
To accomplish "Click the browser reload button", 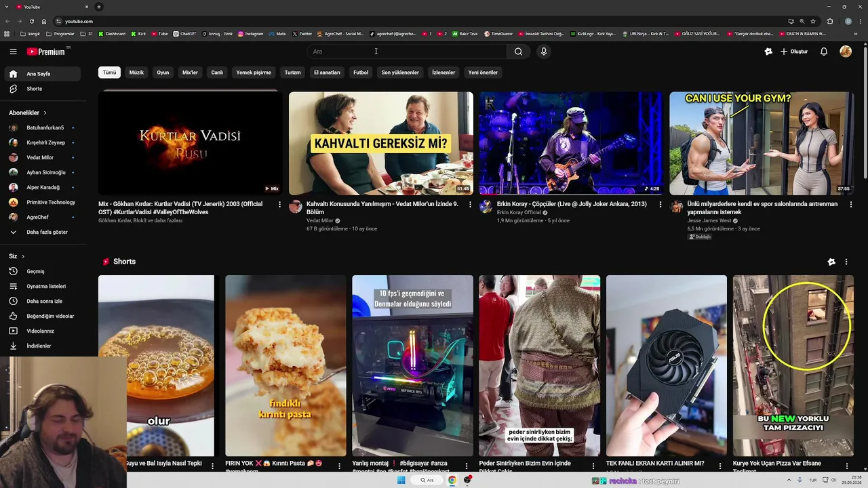I will [32, 21].
